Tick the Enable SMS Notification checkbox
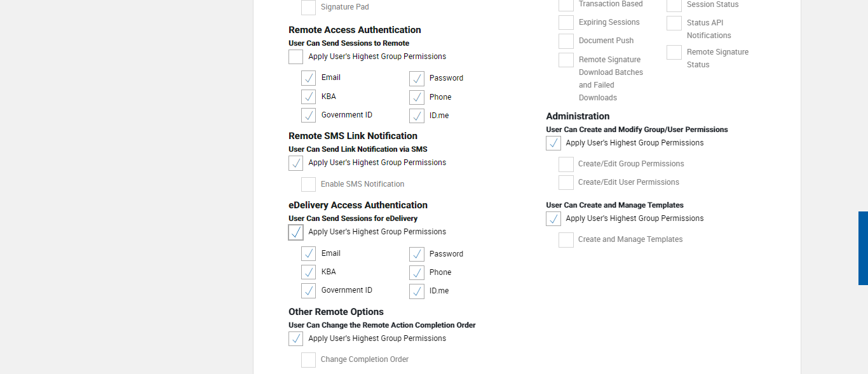This screenshot has height=374, width=868. (x=309, y=185)
